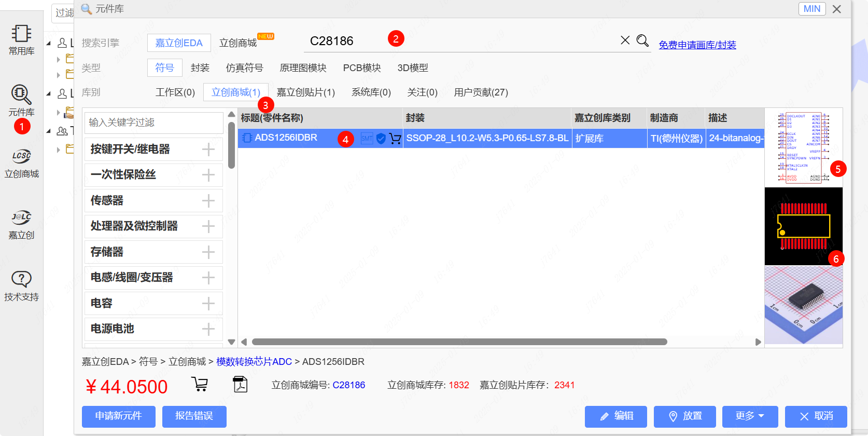
Task: Sort by the 标题(零件名称) column header
Action: point(320,118)
